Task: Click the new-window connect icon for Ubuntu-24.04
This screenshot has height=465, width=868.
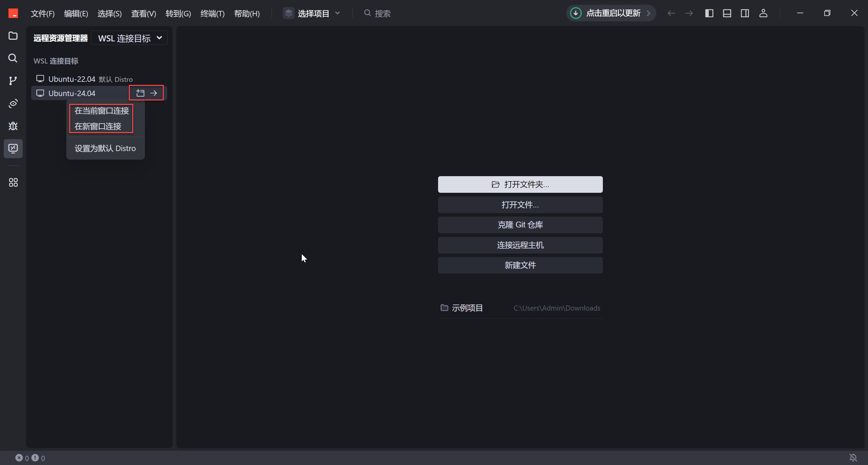Action: point(140,93)
